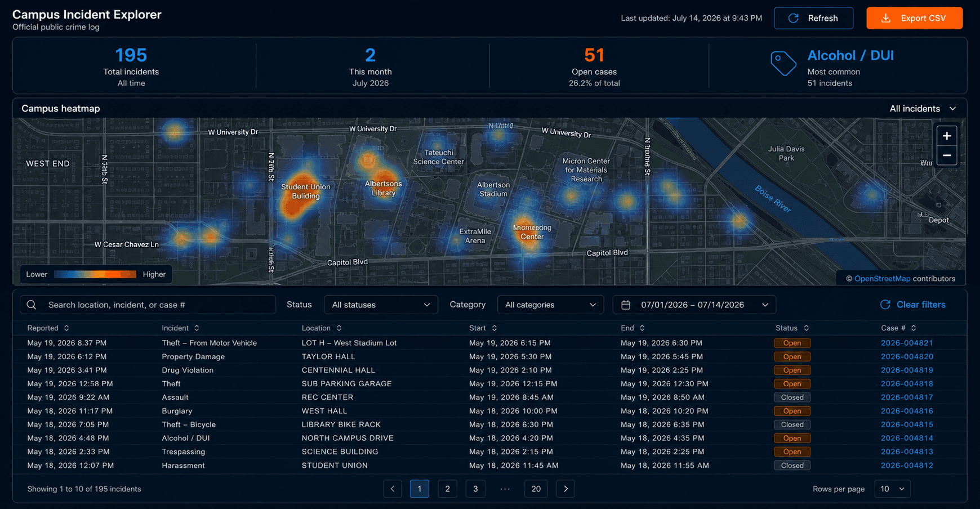Click the 'LIBRARY BIKE RACK' location cell
Viewport: 980px width, 509px height.
tap(341, 425)
